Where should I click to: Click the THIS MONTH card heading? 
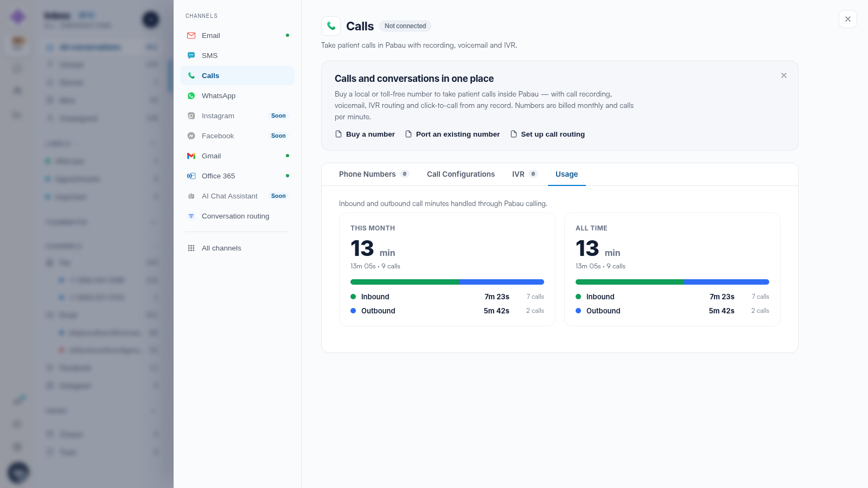373,228
